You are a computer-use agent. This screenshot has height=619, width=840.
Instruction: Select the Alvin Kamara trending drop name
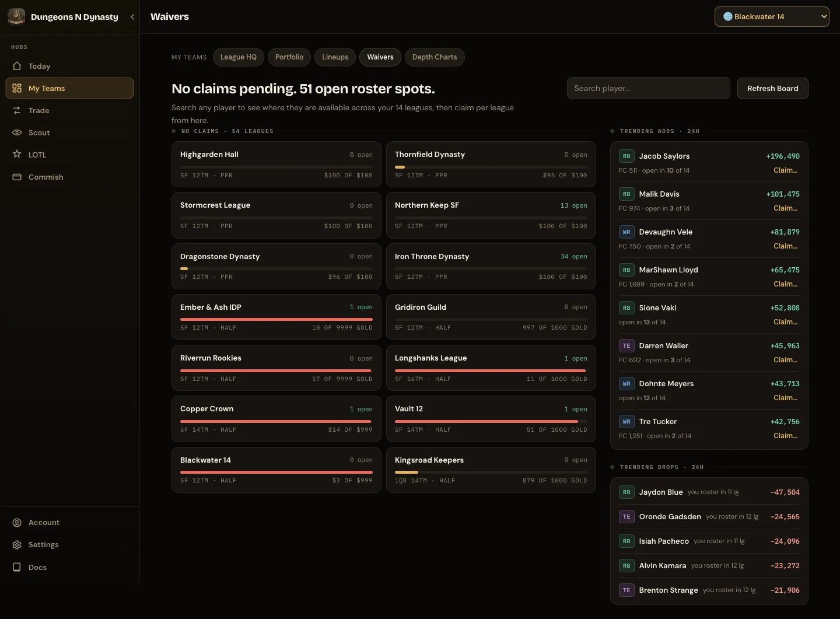(x=663, y=566)
